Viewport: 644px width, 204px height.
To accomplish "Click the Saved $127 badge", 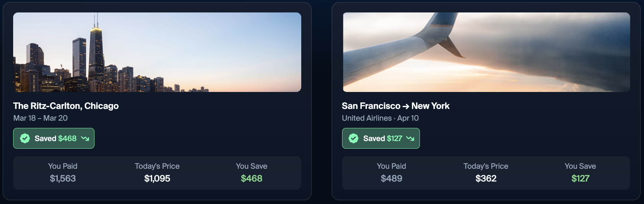I will coord(380,138).
